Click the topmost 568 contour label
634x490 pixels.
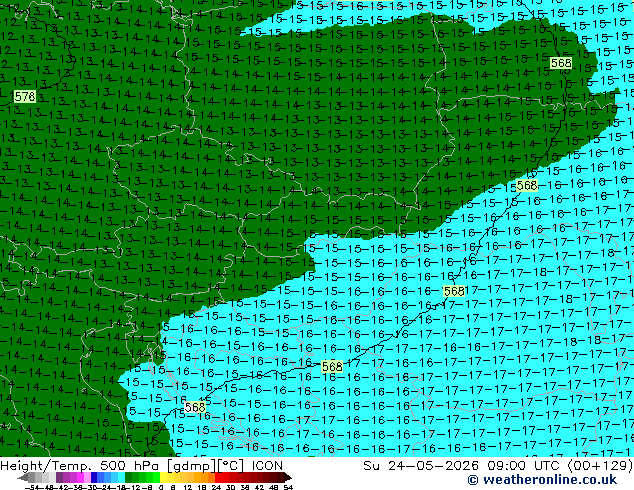[561, 63]
